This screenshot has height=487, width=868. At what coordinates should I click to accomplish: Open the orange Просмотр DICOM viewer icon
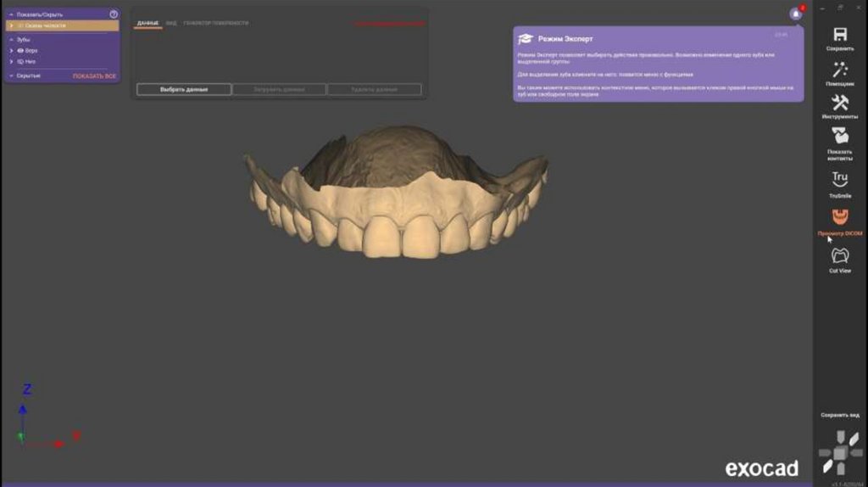click(840, 216)
